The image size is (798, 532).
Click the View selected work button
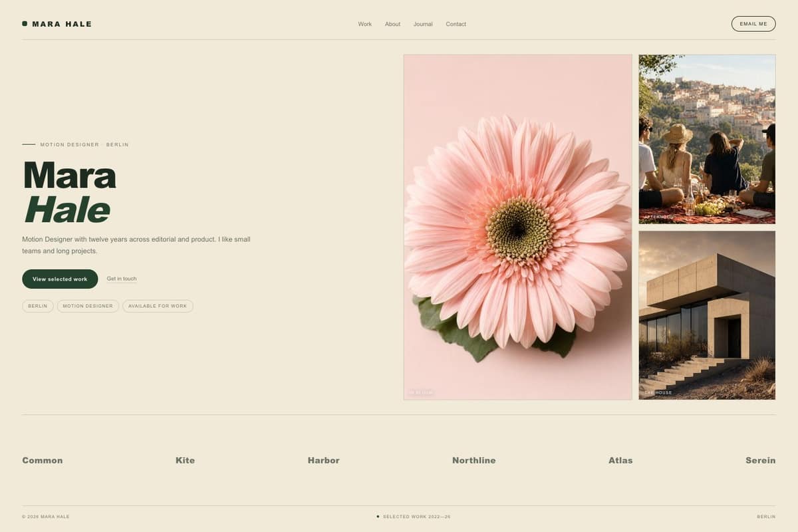[x=60, y=279]
